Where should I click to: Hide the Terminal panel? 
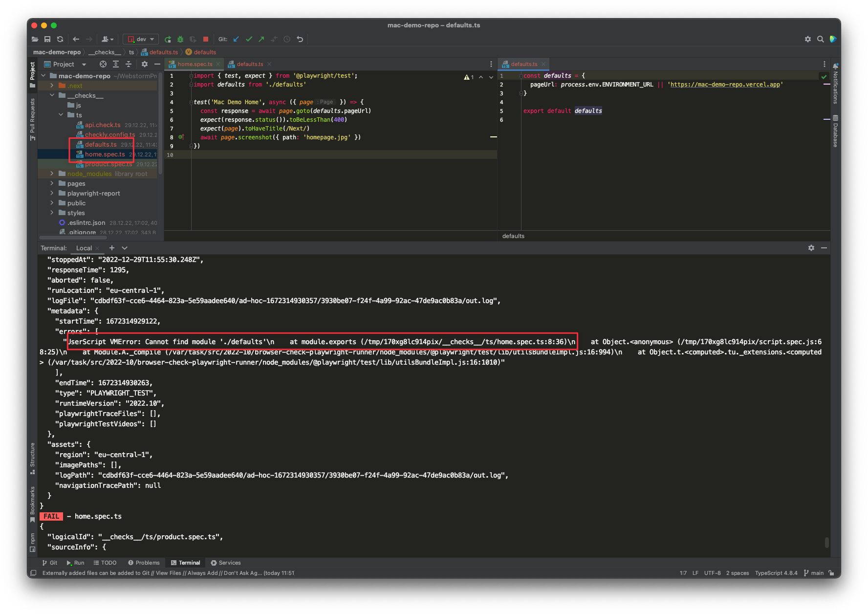[824, 248]
